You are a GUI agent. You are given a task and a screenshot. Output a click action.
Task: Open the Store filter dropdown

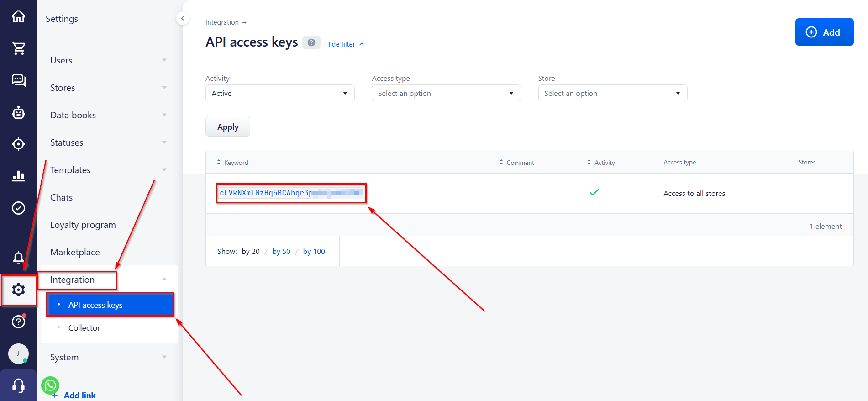pyautogui.click(x=612, y=93)
